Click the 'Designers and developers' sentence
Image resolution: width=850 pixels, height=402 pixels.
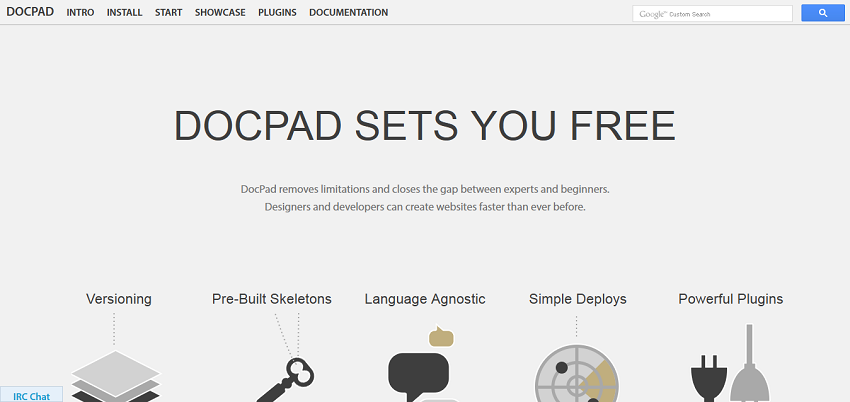425,207
